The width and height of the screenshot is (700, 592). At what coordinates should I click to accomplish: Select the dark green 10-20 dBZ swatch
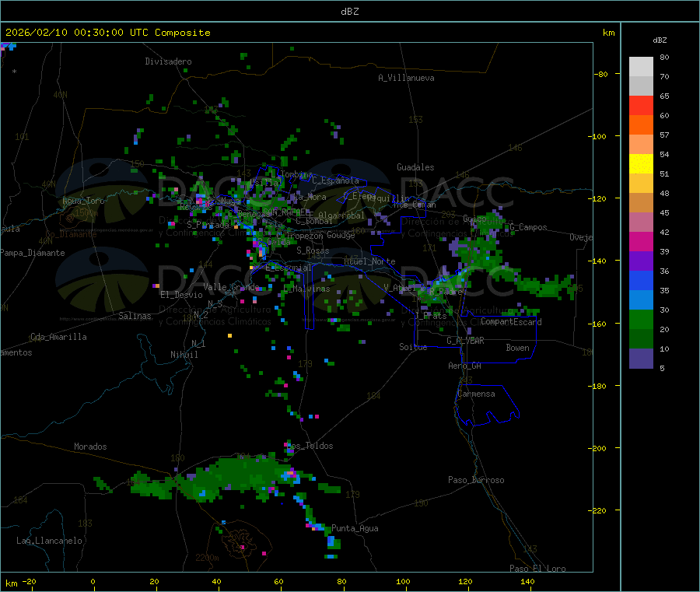641,339
